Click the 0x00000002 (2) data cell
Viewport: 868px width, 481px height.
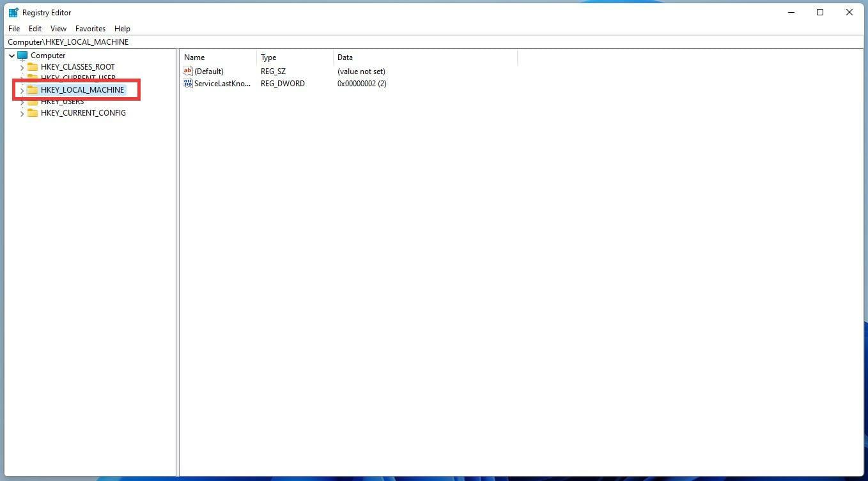[x=362, y=84]
